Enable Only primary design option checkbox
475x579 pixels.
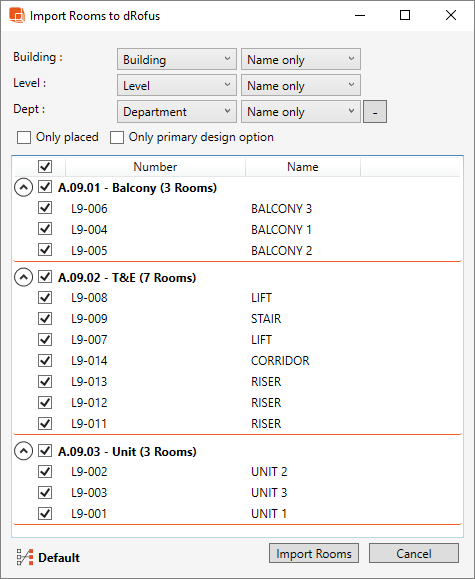117,137
